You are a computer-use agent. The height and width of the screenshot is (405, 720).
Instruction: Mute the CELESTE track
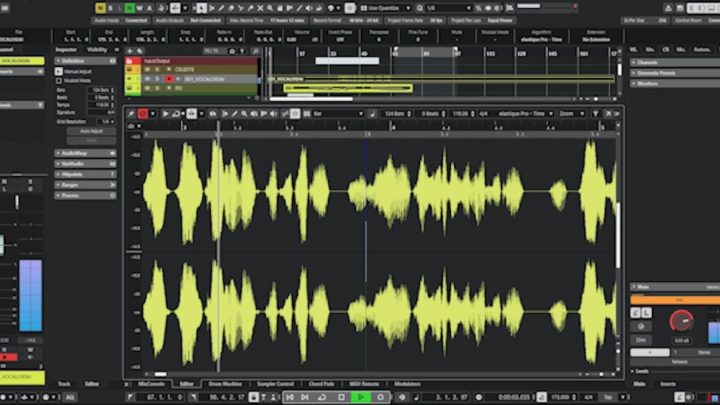(147, 69)
